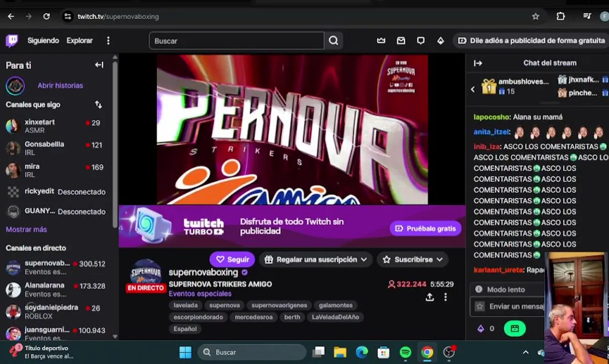Open the three-dot more menu next to Explorar
The width and height of the screenshot is (609, 364).
coord(108,40)
